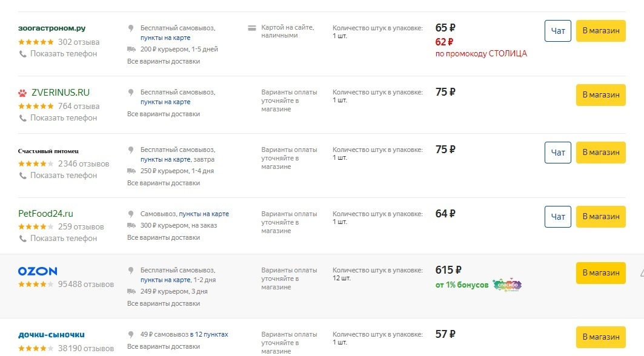
Task: Click the phone icon under зоогастроном.ру
Action: (x=23, y=54)
